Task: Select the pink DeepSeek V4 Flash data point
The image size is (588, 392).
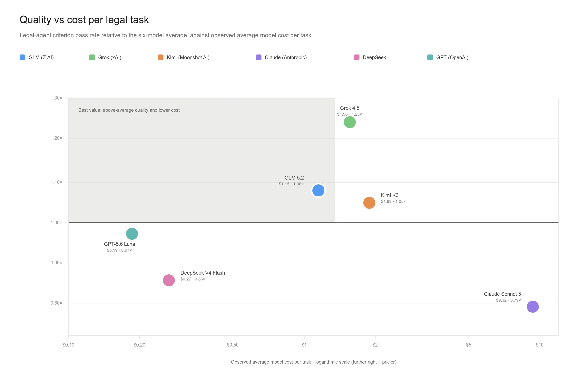Action: [x=169, y=280]
